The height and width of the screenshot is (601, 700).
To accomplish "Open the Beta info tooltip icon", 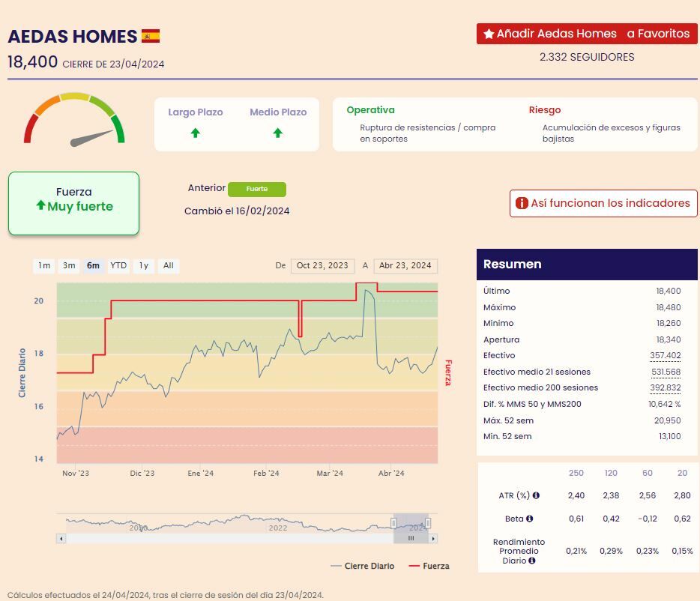I will [529, 519].
